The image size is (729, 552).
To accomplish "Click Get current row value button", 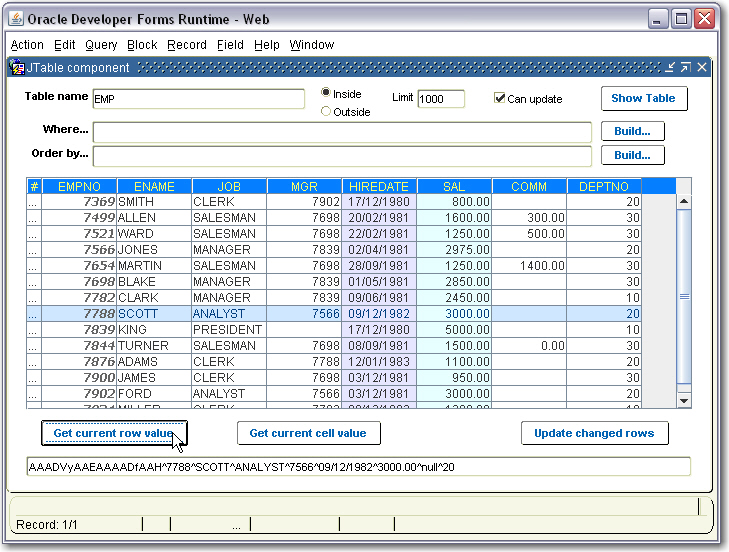I will [114, 433].
